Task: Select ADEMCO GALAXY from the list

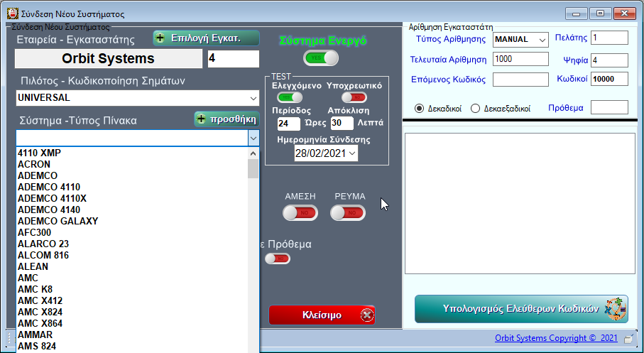Action: (58, 221)
